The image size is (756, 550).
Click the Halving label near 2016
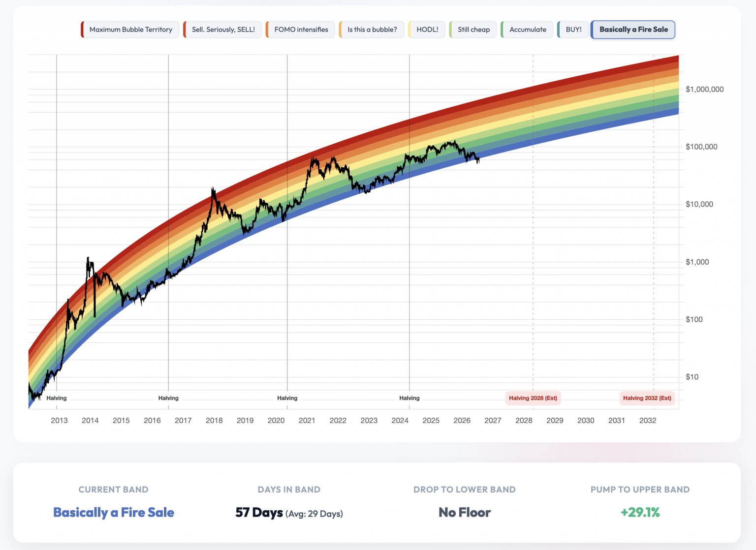[x=168, y=398]
